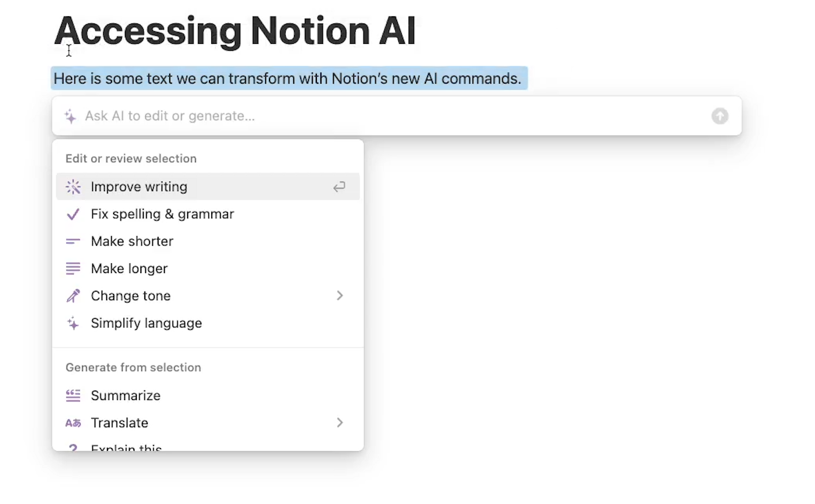The width and height of the screenshot is (815, 504).
Task: Select the Summarize command
Action: tap(126, 395)
